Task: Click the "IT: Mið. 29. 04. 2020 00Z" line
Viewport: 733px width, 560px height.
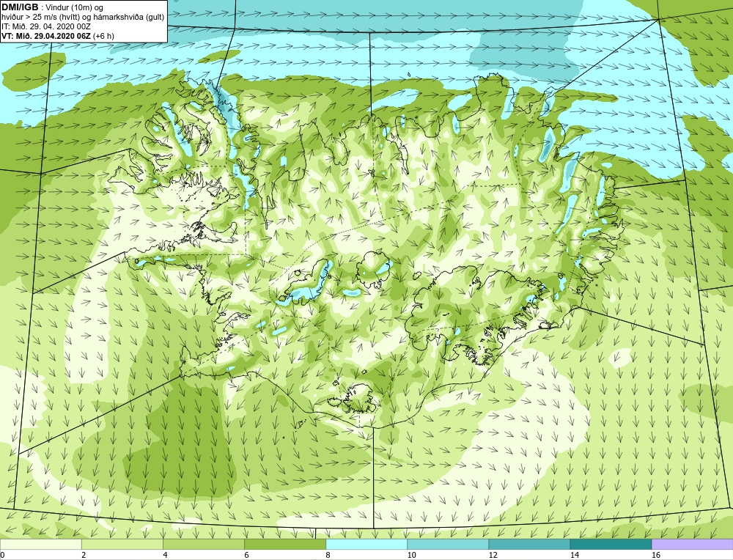Action: coord(46,26)
